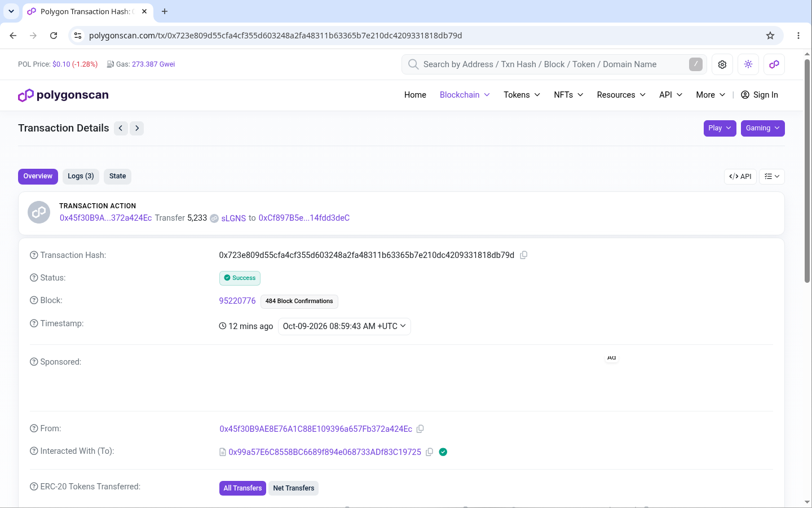Click the sLGNS token icon
812x508 pixels.
(214, 218)
